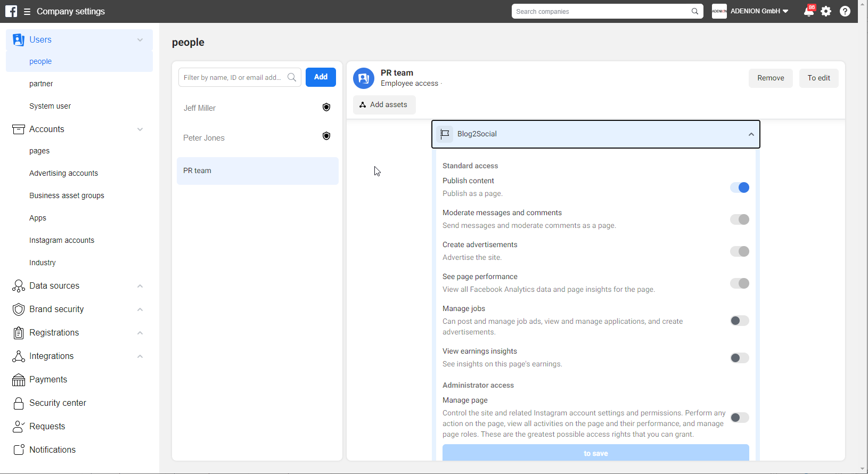Click the to save button
Image resolution: width=868 pixels, height=474 pixels.
pos(595,453)
